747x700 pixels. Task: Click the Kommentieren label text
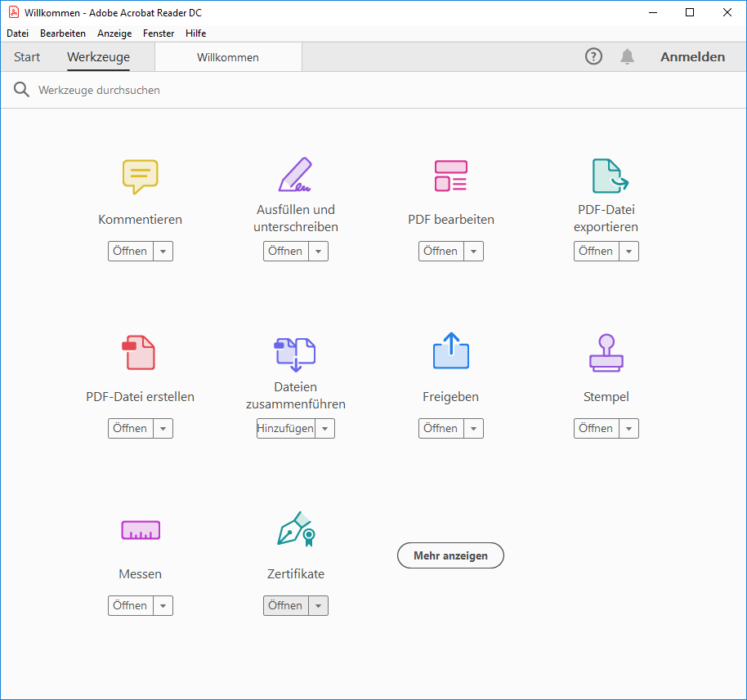pyautogui.click(x=140, y=220)
